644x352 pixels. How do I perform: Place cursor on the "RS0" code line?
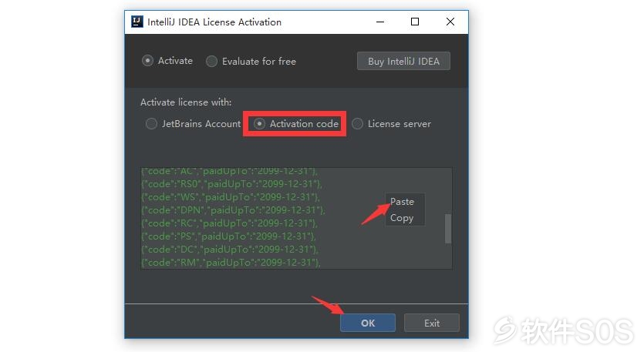pos(231,184)
